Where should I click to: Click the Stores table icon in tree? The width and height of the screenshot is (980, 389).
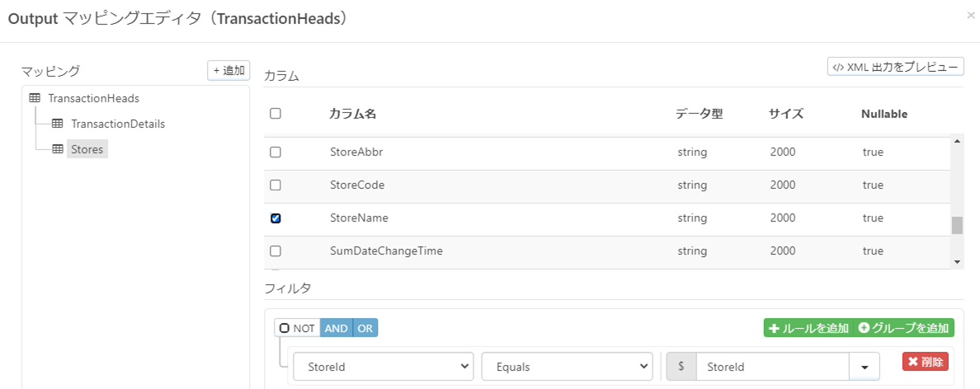[x=58, y=149]
